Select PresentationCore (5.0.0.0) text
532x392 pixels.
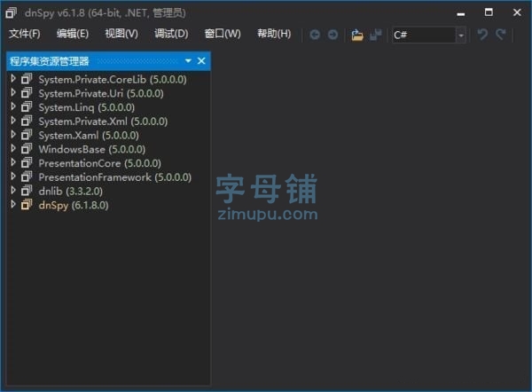[99, 163]
